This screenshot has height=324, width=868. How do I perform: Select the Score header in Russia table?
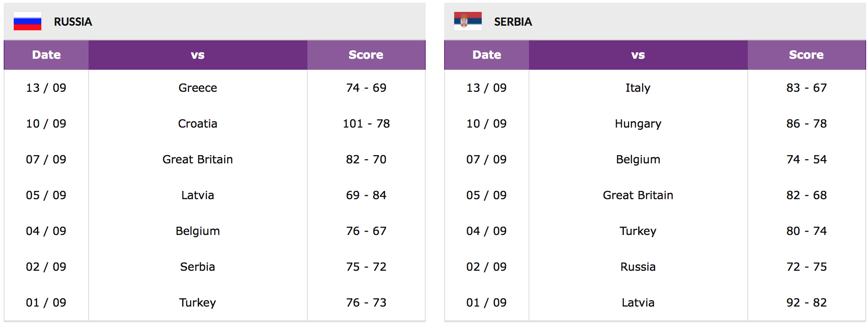366,55
